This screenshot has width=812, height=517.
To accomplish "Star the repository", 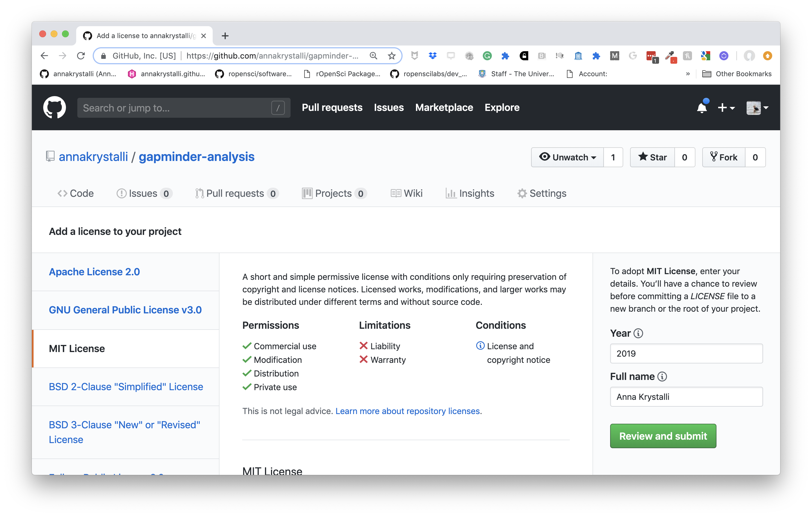I will click(652, 157).
